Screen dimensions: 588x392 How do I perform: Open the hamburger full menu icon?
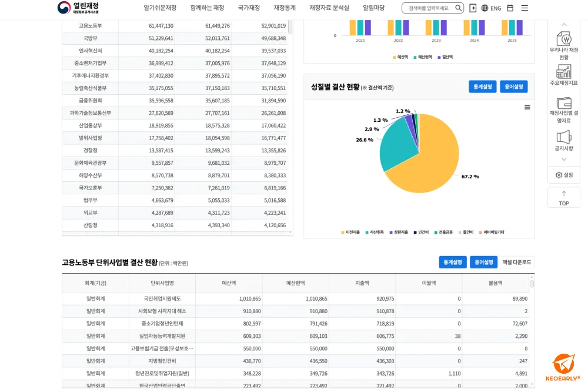point(524,8)
